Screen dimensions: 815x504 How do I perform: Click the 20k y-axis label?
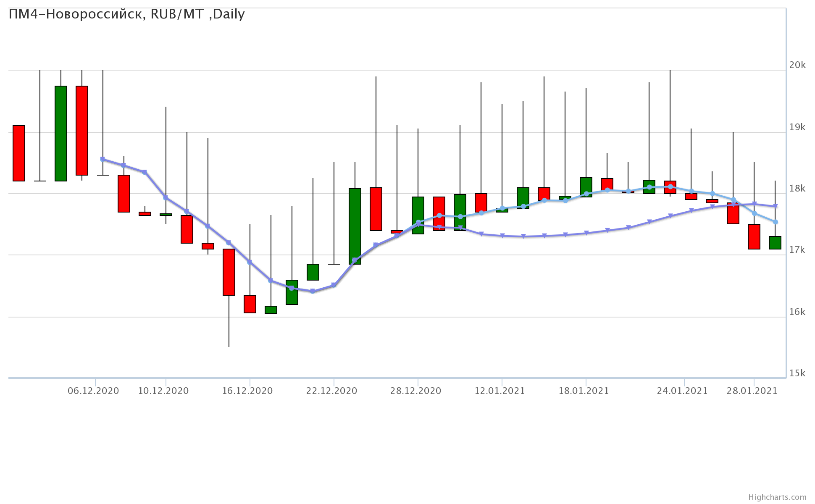click(x=797, y=65)
